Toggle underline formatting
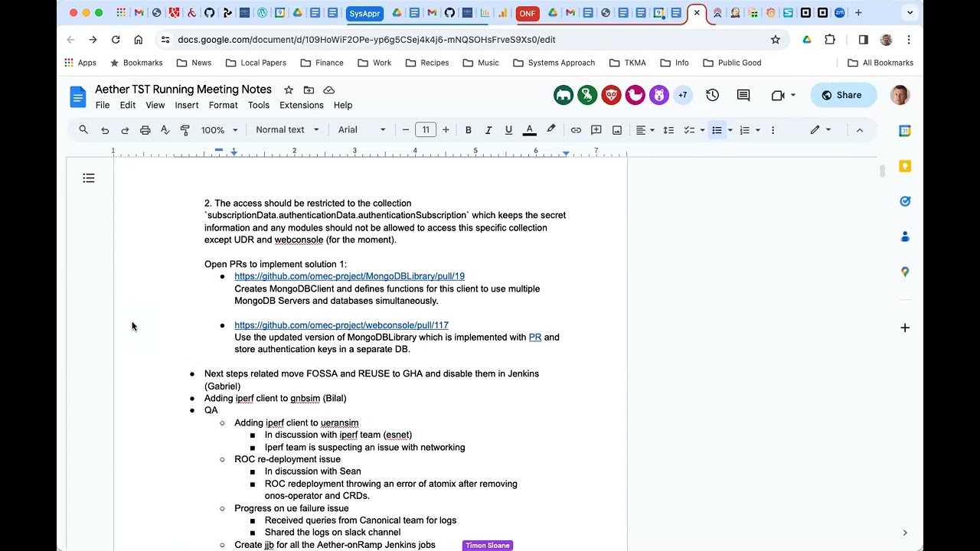980x551 pixels. (508, 130)
